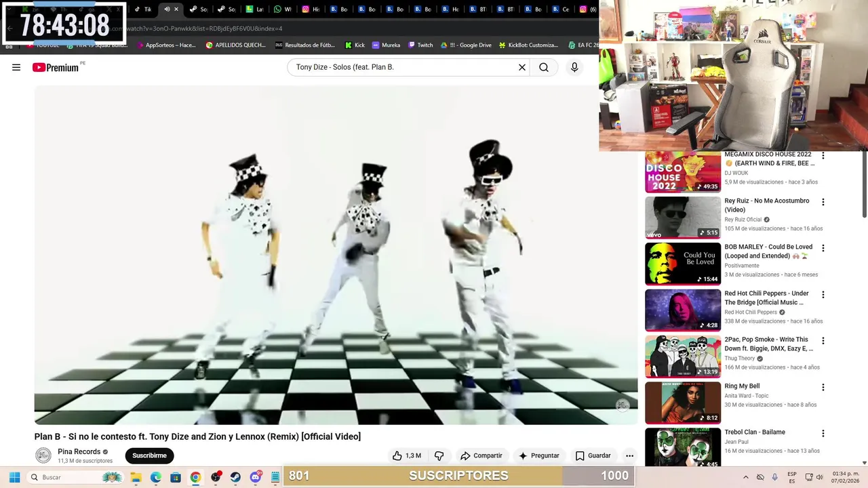Viewport: 868px width, 488px height.
Task: Click into the YouTube search field
Action: (x=403, y=67)
